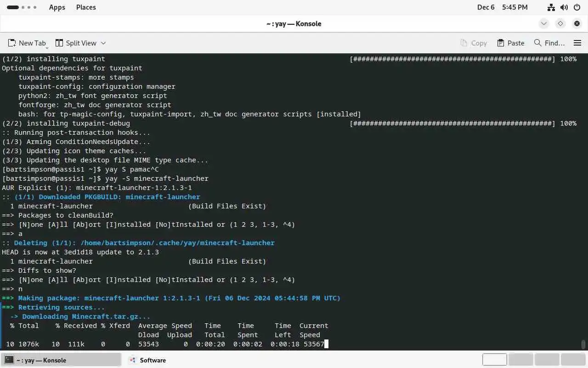Open the Find search tool
The image size is (588, 368).
(549, 43)
